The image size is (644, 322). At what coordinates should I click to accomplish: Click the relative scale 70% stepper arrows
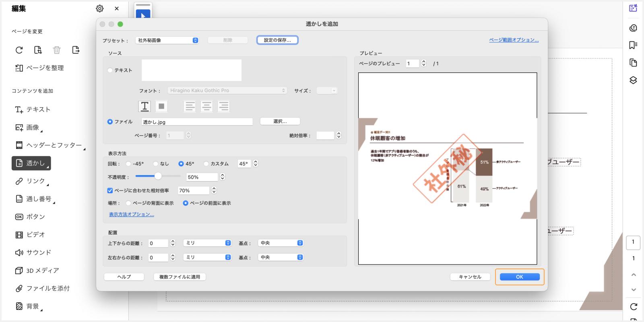214,190
